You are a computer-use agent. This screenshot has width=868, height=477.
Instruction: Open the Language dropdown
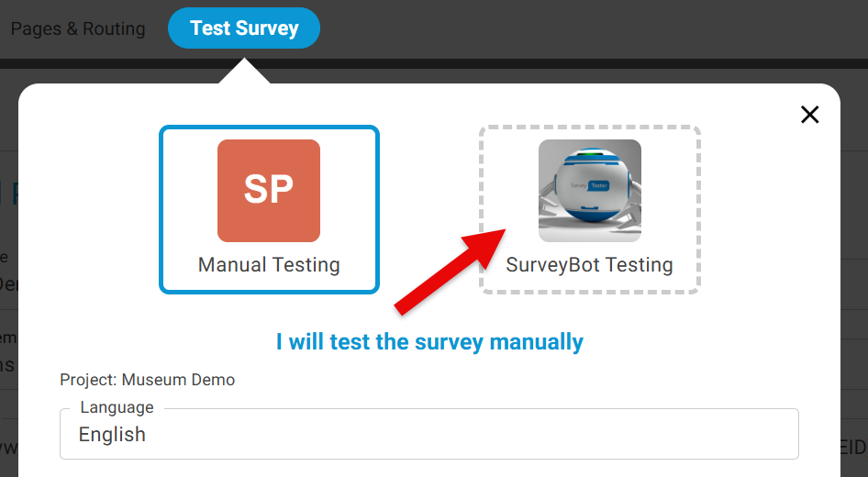pos(428,434)
